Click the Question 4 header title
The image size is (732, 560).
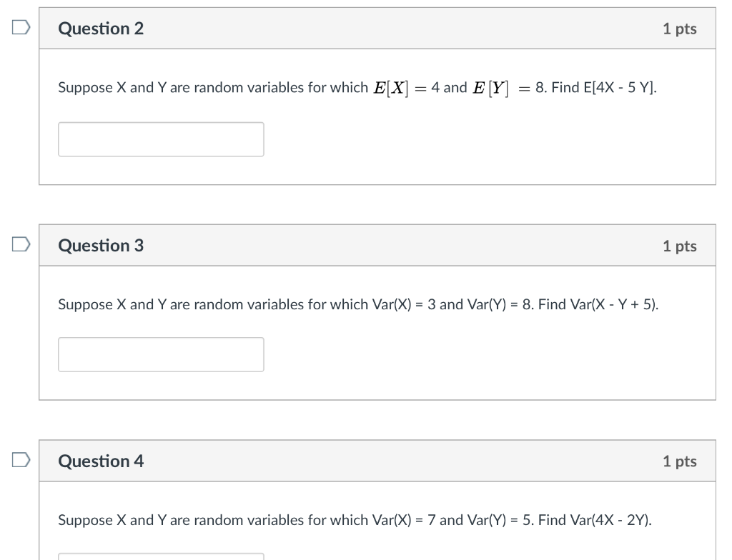101,461
